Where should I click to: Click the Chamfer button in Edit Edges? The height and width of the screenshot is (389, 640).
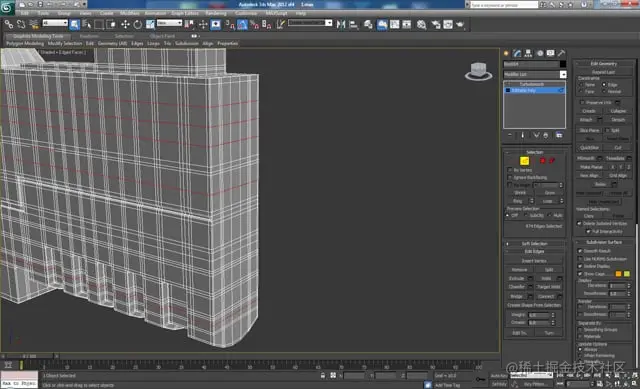[x=517, y=287]
